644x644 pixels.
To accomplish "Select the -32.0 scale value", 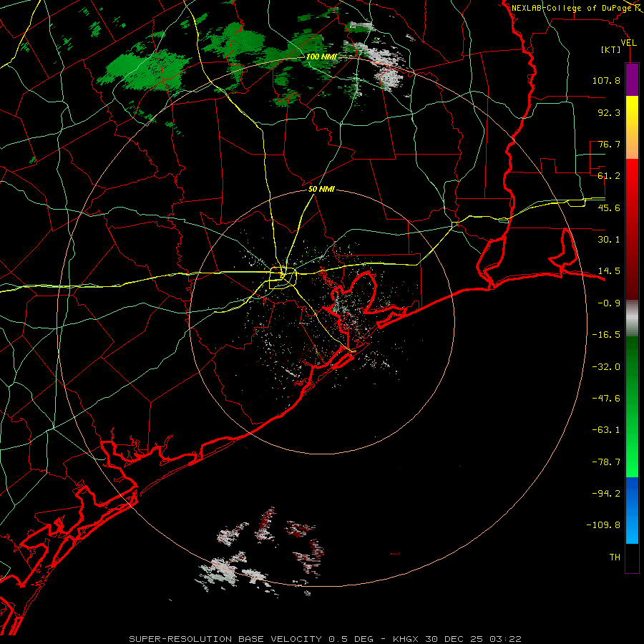I will [x=606, y=367].
